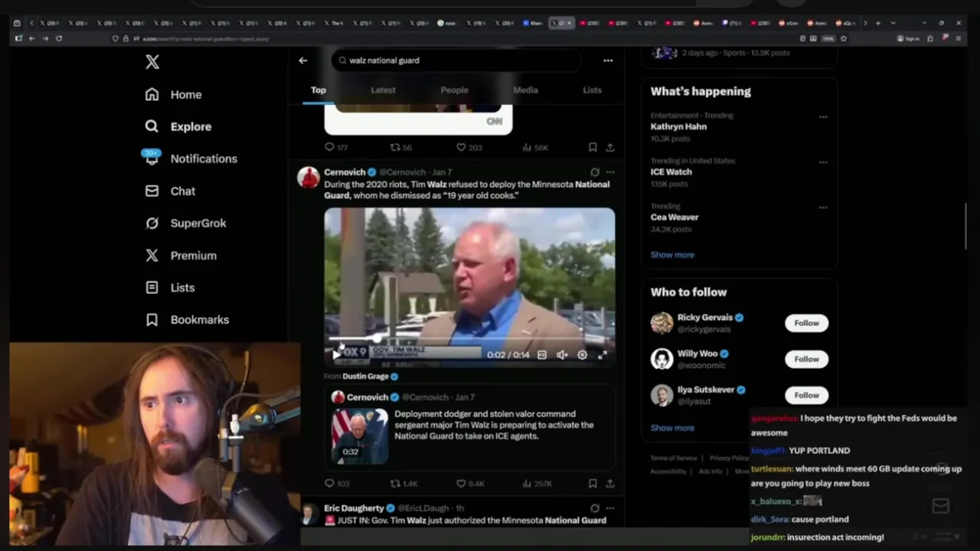Click the browser Sign in button
The image size is (980, 551).
pyautogui.click(x=909, y=38)
